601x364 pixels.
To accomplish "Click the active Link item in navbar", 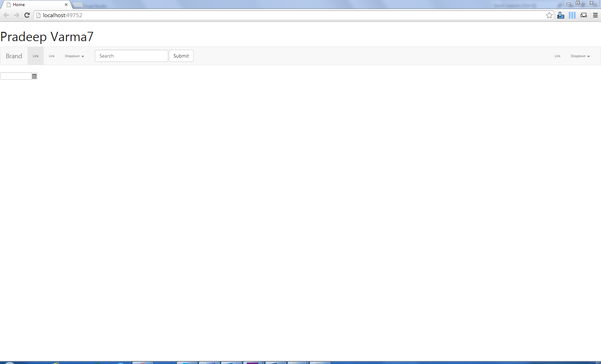I will click(36, 56).
